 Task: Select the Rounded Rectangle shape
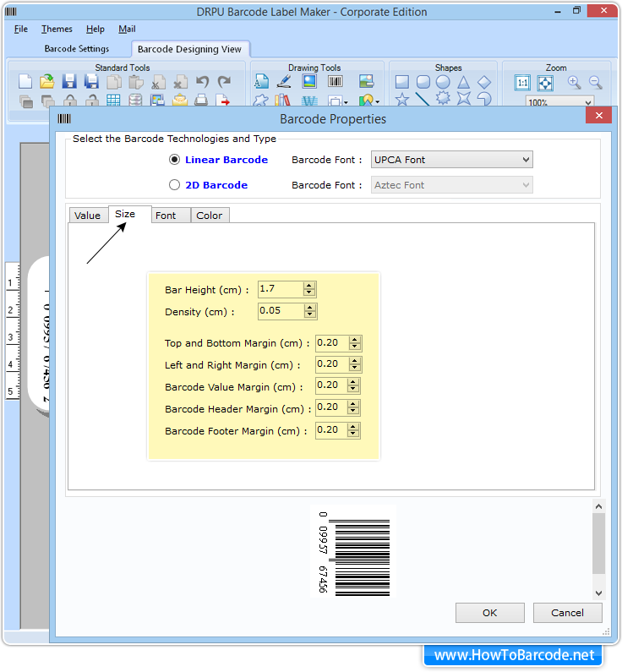coord(423,81)
